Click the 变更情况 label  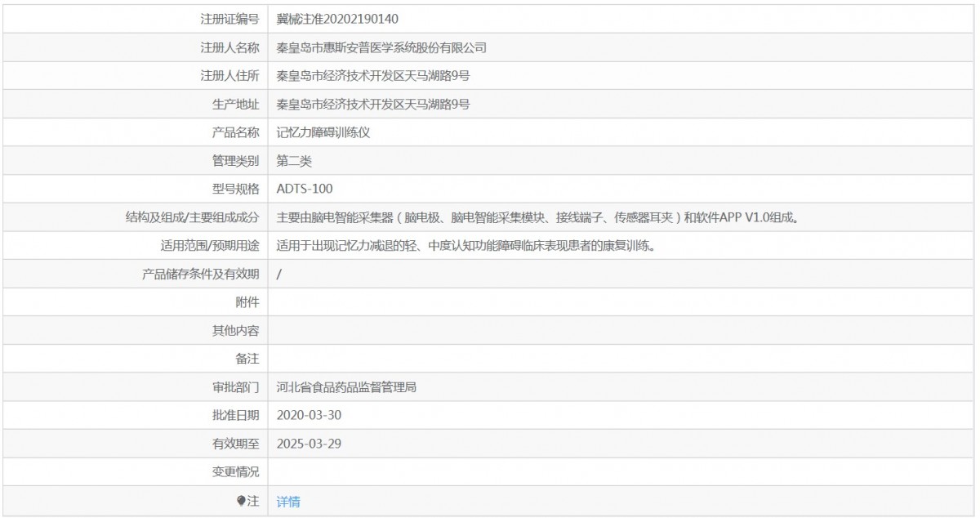[x=235, y=472]
